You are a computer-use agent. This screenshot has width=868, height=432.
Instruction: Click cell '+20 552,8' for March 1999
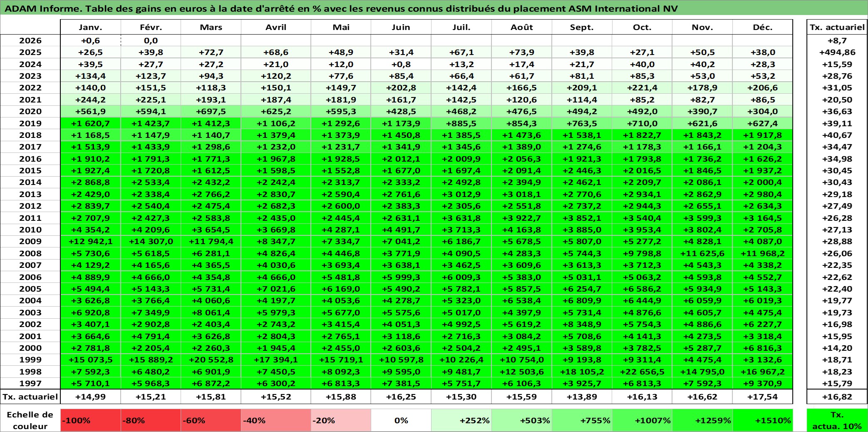(x=211, y=360)
